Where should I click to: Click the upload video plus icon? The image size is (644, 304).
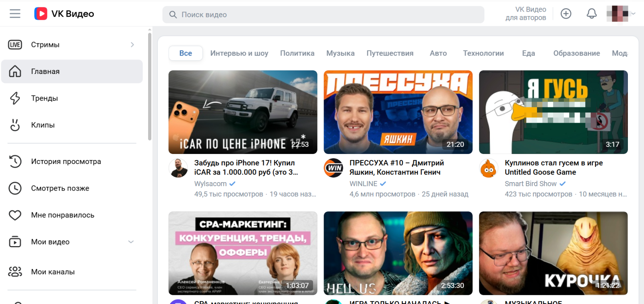click(x=566, y=14)
